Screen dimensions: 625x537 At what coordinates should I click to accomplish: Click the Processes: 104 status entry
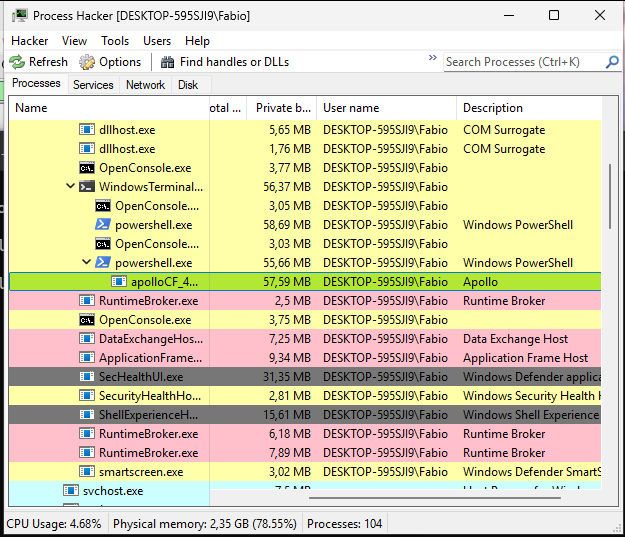[x=344, y=523]
